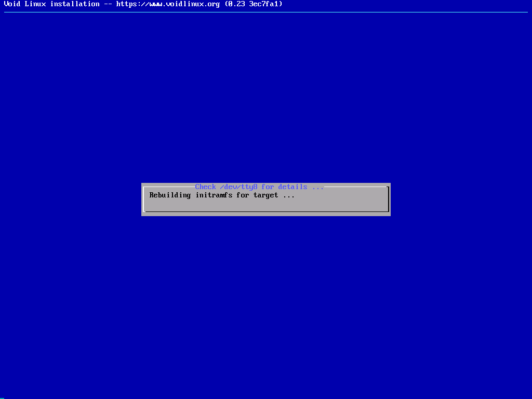Click the horizontal separator line under the header
The width and height of the screenshot is (532, 399).
coord(265,12)
